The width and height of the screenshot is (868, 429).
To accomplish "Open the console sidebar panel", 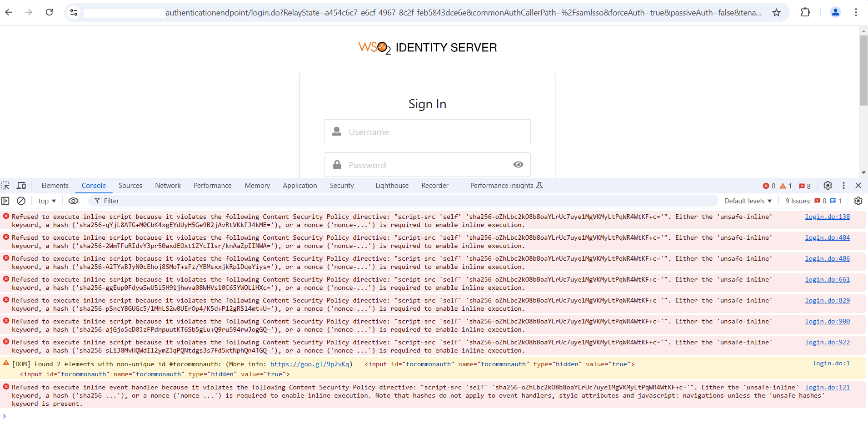I will 5,201.
